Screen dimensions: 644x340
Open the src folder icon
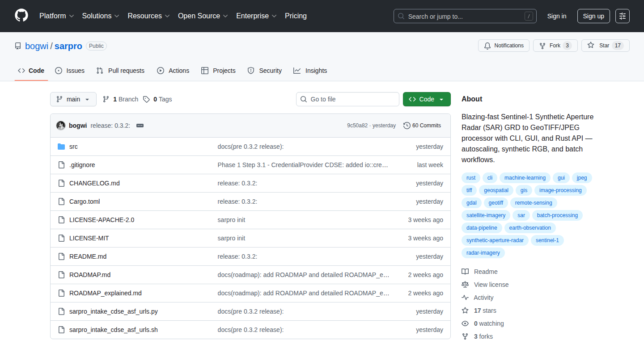61,147
